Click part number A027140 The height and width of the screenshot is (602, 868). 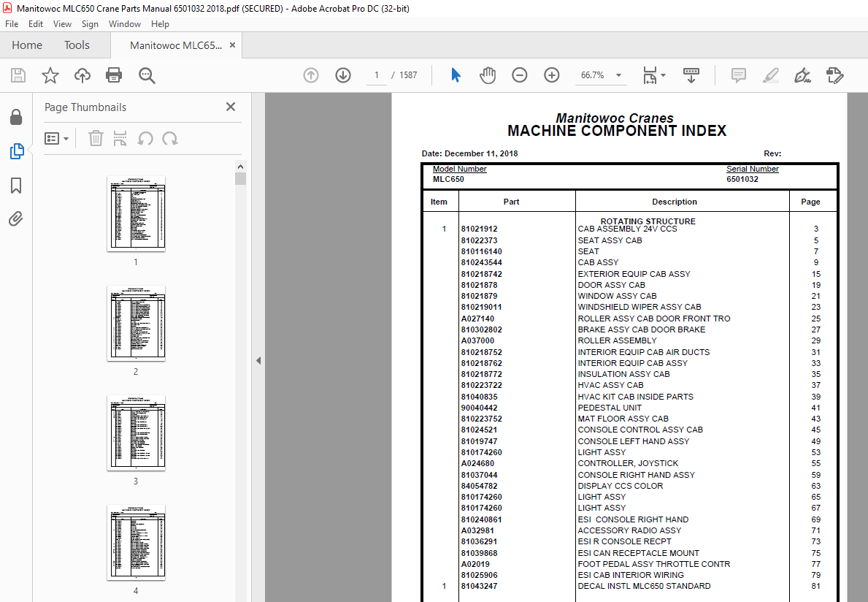(x=477, y=319)
